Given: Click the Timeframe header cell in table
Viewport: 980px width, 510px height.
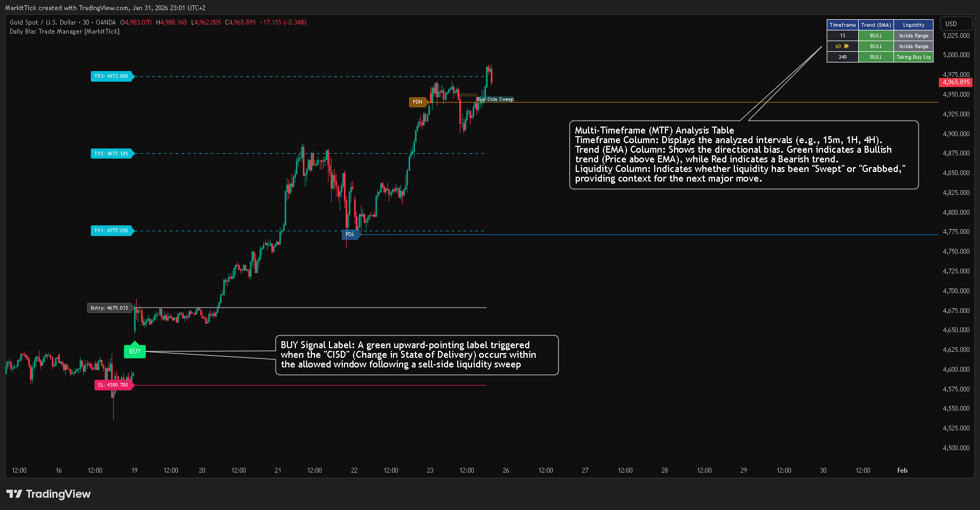Looking at the screenshot, I should (843, 25).
